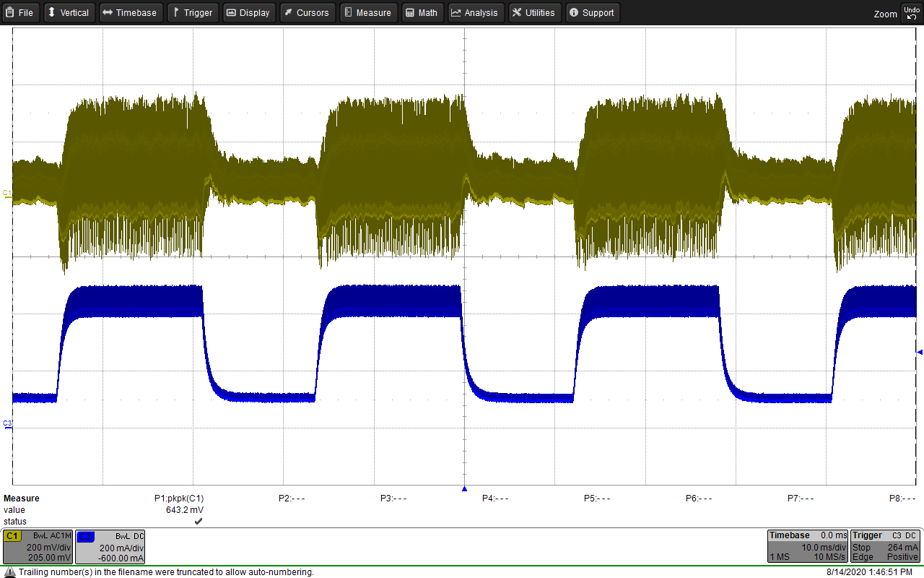
Task: Open the Utilities menu
Action: (535, 12)
